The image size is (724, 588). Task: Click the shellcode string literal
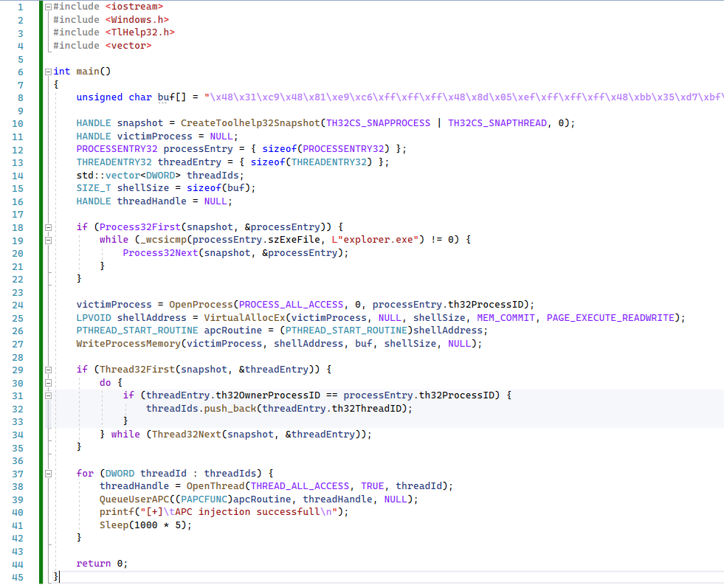coord(464,97)
